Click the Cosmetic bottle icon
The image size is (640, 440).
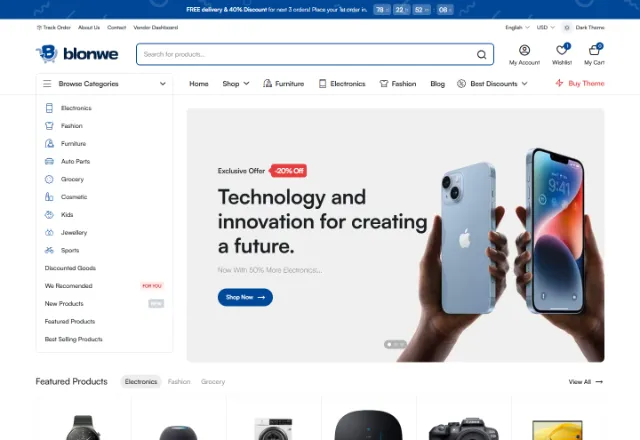tap(49, 197)
